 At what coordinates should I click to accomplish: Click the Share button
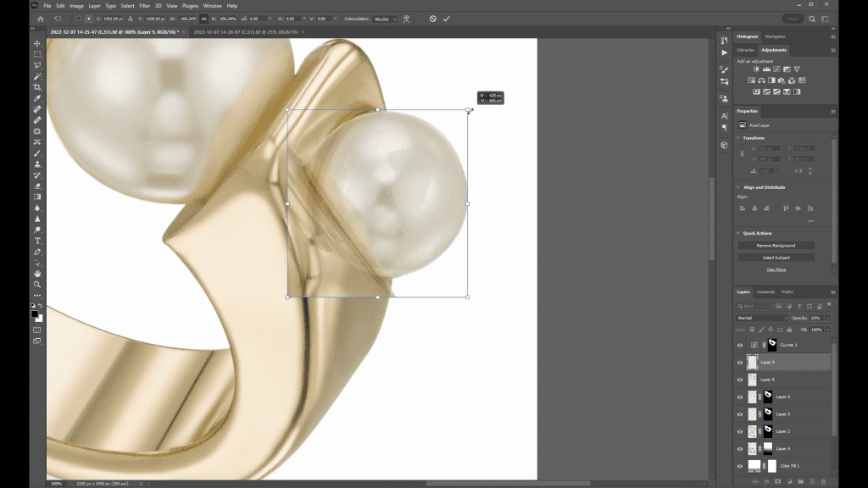(x=793, y=19)
